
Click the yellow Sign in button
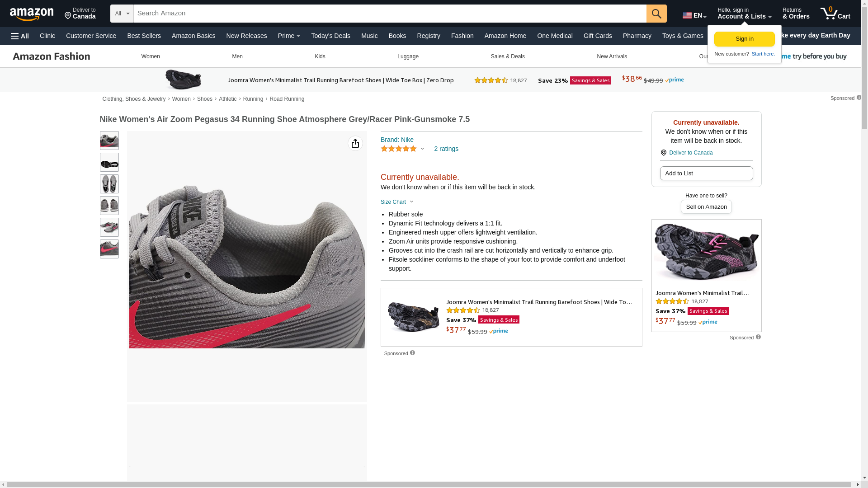coord(744,39)
